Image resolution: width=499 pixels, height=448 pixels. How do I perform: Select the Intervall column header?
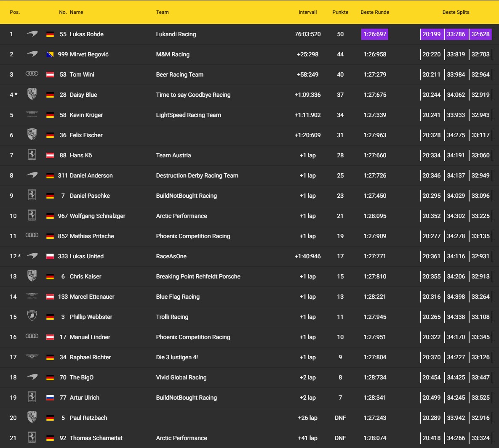(x=307, y=12)
